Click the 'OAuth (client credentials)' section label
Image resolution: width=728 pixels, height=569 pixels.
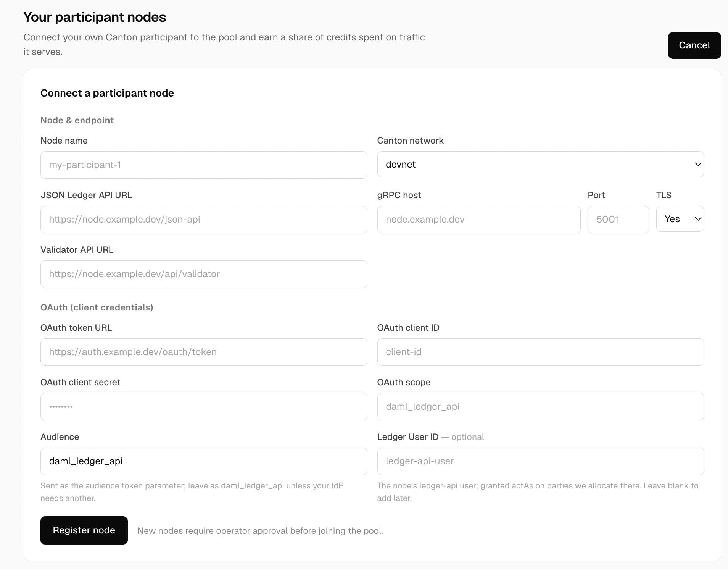tap(97, 307)
